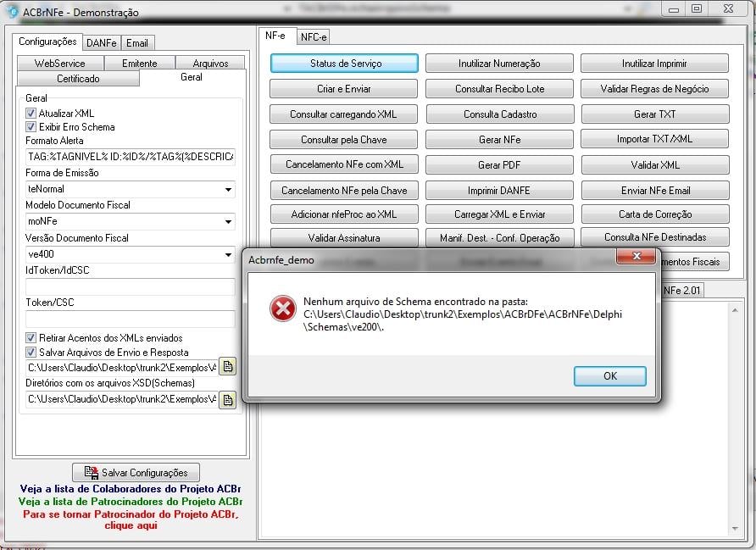
Task: Edit XSD Schemas directory path field
Action: (x=121, y=399)
